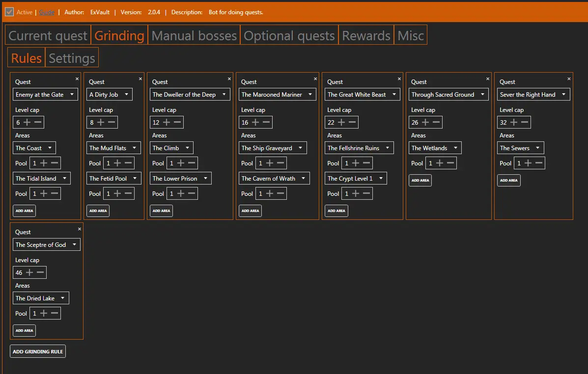Image resolution: width=588 pixels, height=374 pixels.
Task: Add area to Sceptre of God rule
Action: pos(25,330)
